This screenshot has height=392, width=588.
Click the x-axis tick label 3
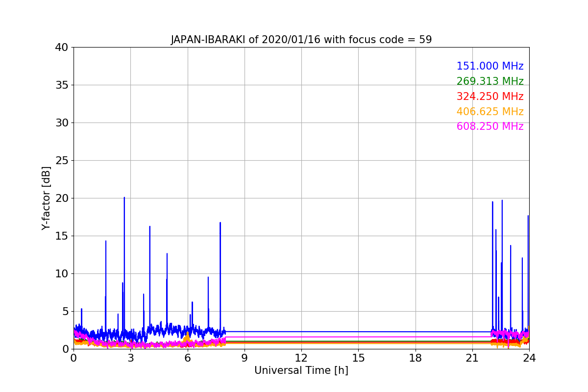point(130,358)
